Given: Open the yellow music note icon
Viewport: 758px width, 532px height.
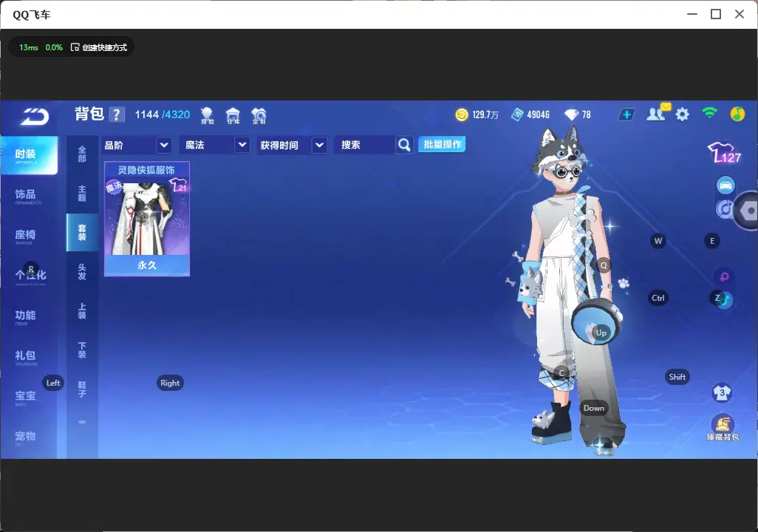Looking at the screenshot, I should (x=737, y=114).
